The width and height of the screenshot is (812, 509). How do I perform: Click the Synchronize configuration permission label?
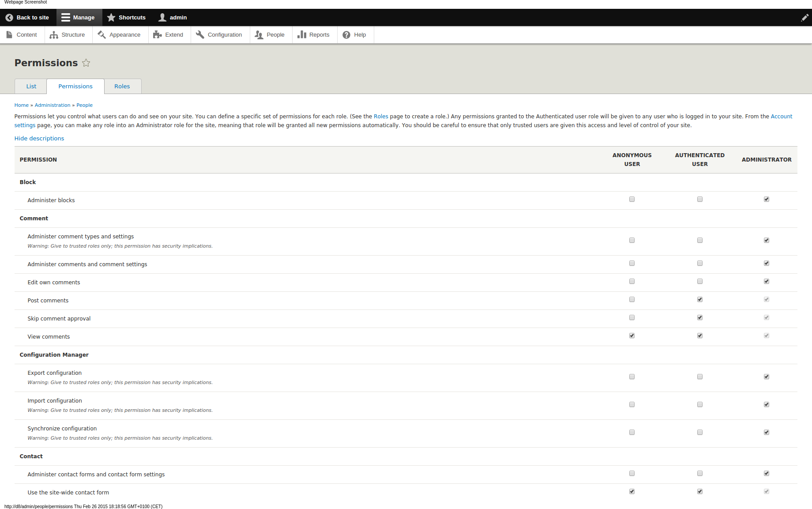click(62, 429)
